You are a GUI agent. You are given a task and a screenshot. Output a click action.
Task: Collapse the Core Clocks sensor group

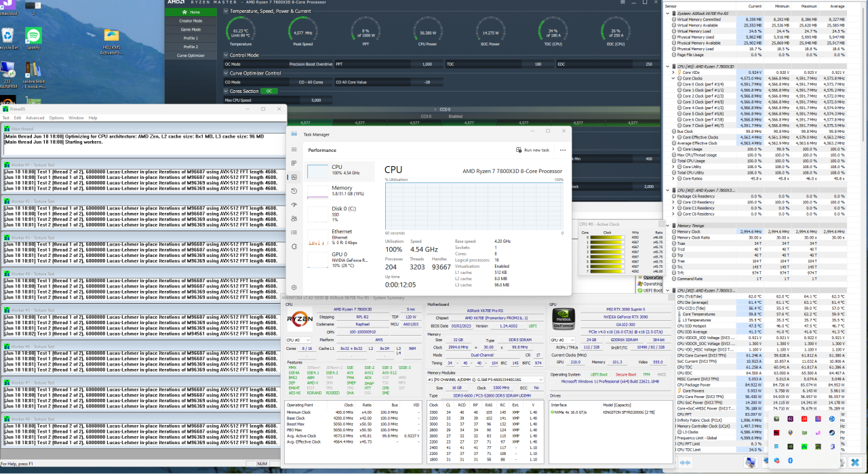tap(673, 78)
